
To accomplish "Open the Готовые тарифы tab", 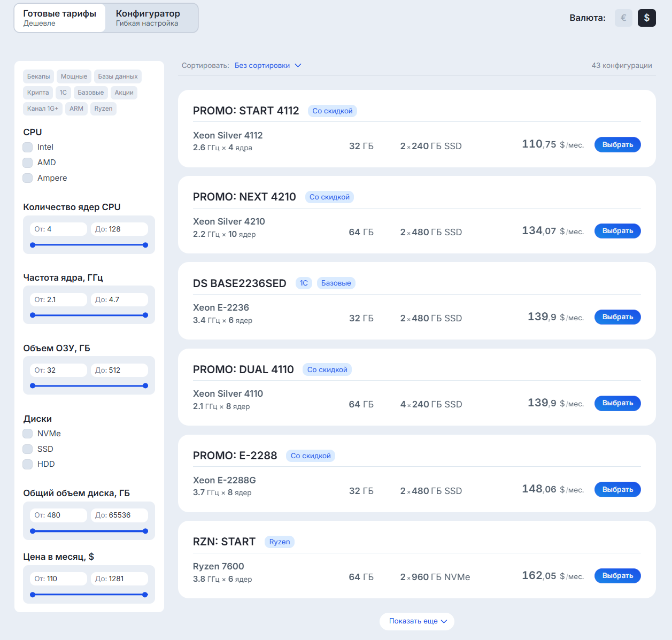I will (x=60, y=18).
